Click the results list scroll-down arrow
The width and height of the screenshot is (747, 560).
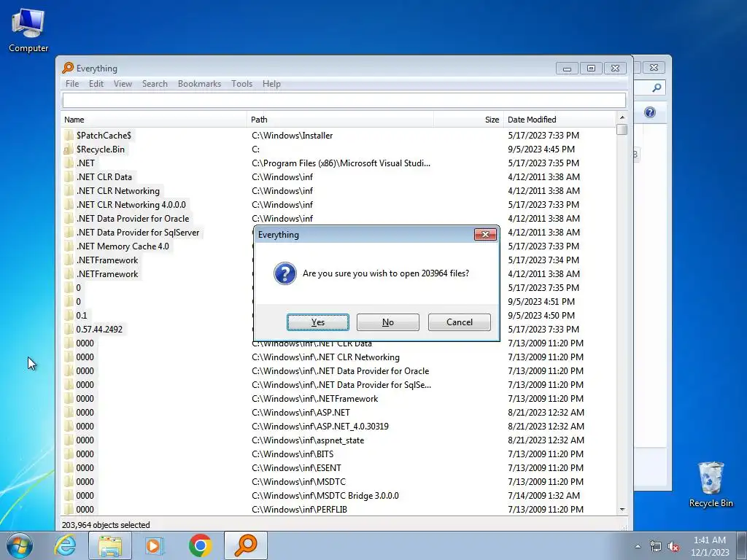(622, 509)
